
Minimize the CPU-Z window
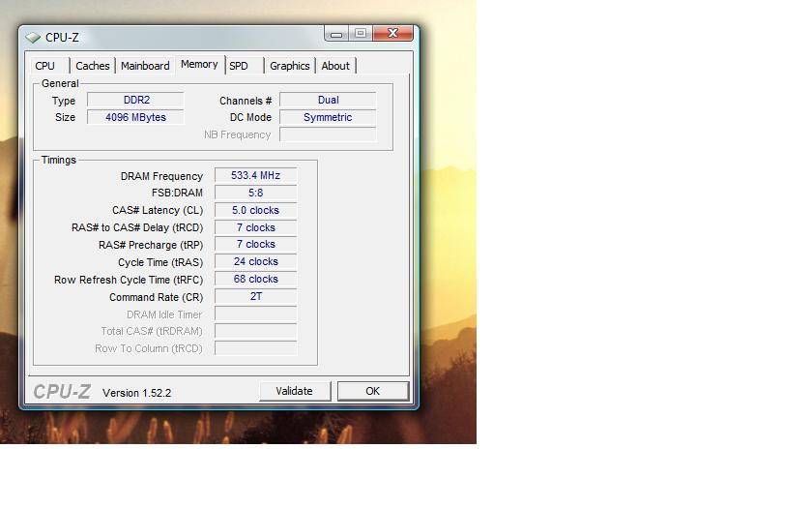(336, 34)
